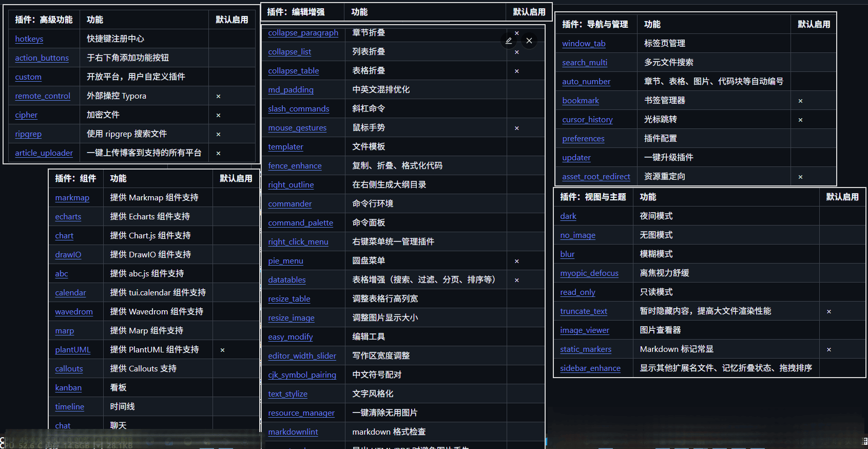Open the collapse_list link
The image size is (868, 449).
[290, 52]
